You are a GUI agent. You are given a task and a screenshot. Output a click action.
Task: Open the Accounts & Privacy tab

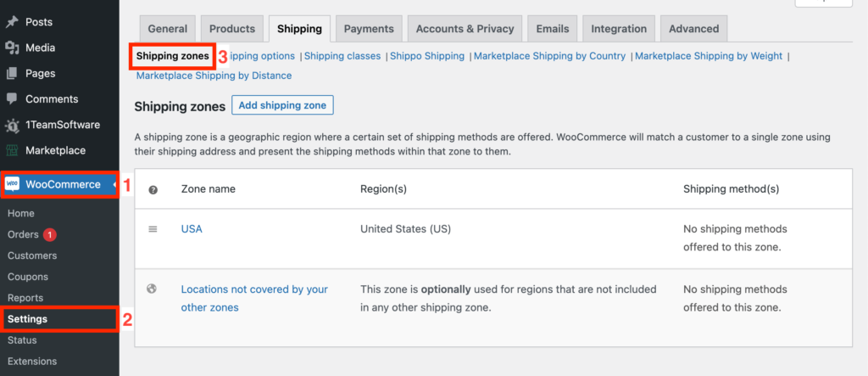click(465, 29)
